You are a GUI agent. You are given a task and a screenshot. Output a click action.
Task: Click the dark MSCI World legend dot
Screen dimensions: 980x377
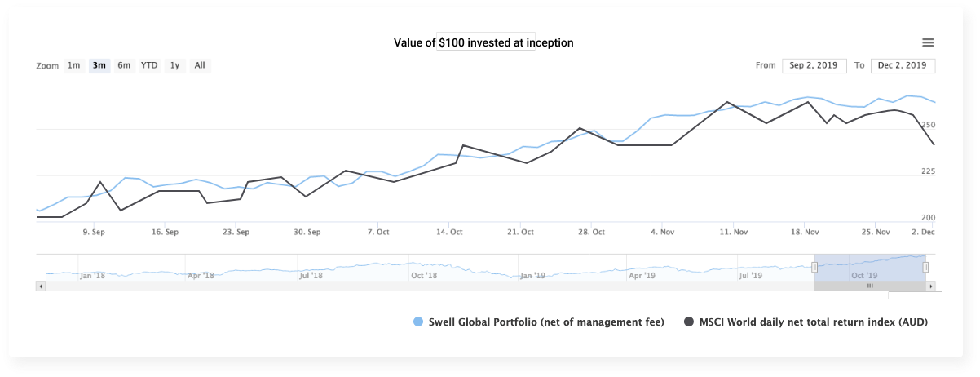[690, 322]
